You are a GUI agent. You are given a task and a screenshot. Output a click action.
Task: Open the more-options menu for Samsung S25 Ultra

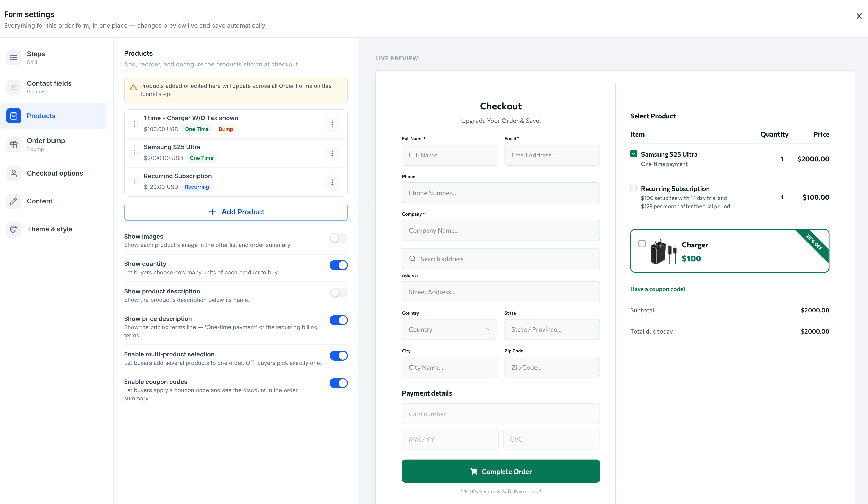coord(332,153)
